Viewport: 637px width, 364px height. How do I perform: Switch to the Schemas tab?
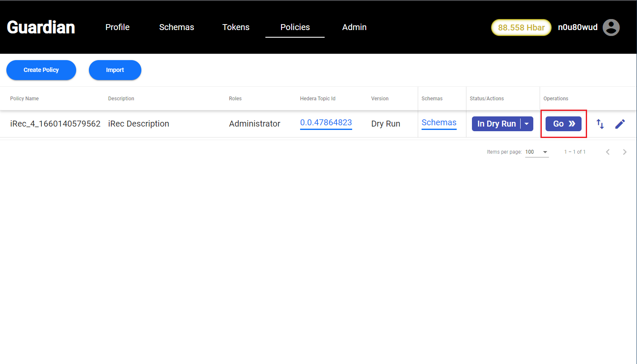176,28
